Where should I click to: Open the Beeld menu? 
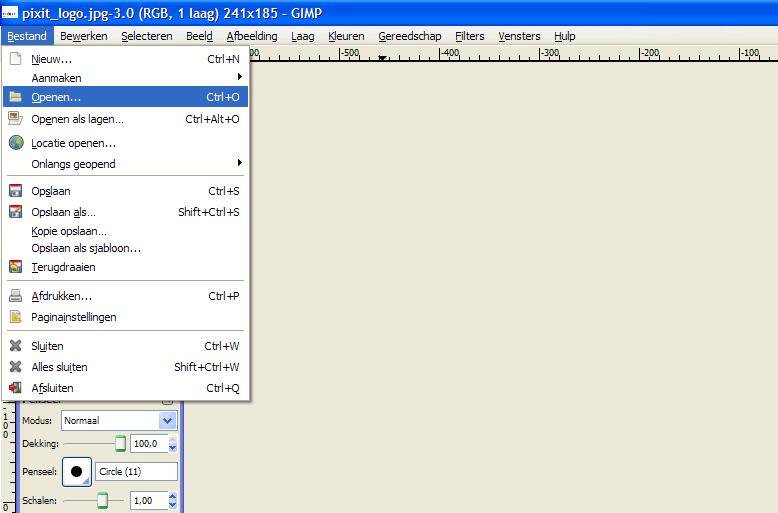pyautogui.click(x=199, y=36)
